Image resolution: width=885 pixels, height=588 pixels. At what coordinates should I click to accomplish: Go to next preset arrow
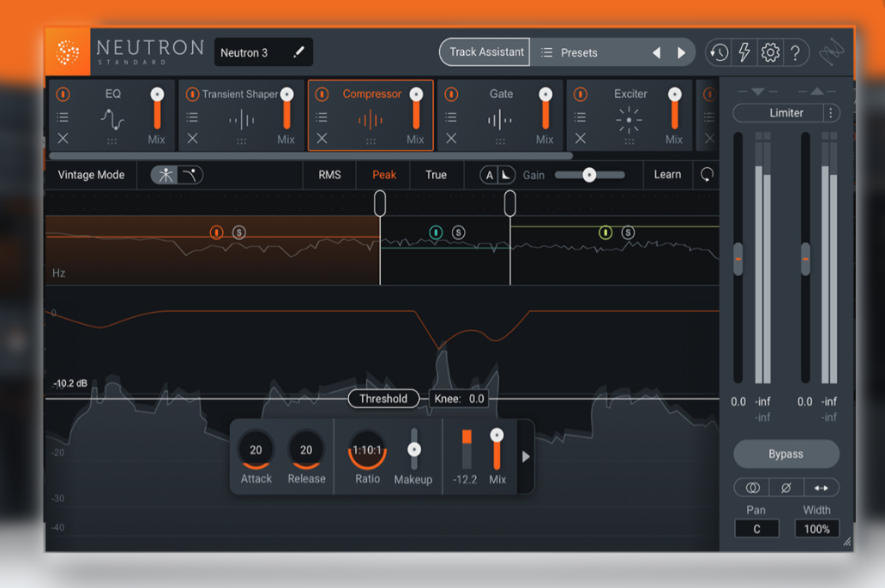click(681, 52)
